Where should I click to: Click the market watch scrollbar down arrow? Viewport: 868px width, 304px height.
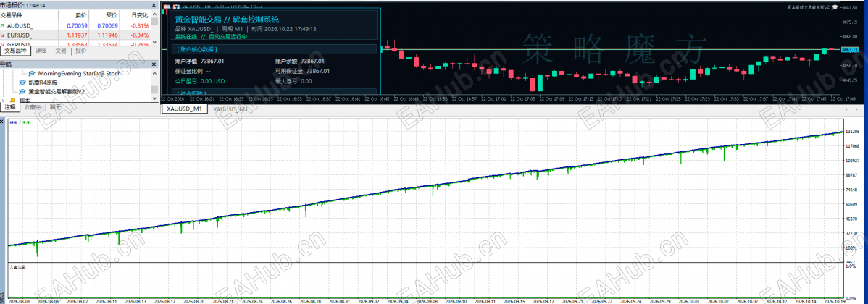click(x=154, y=43)
